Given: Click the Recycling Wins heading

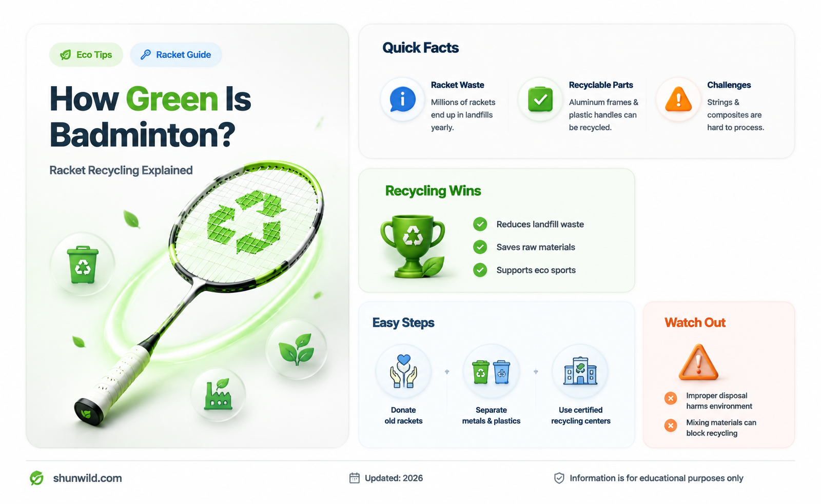Looking at the screenshot, I should (x=433, y=191).
